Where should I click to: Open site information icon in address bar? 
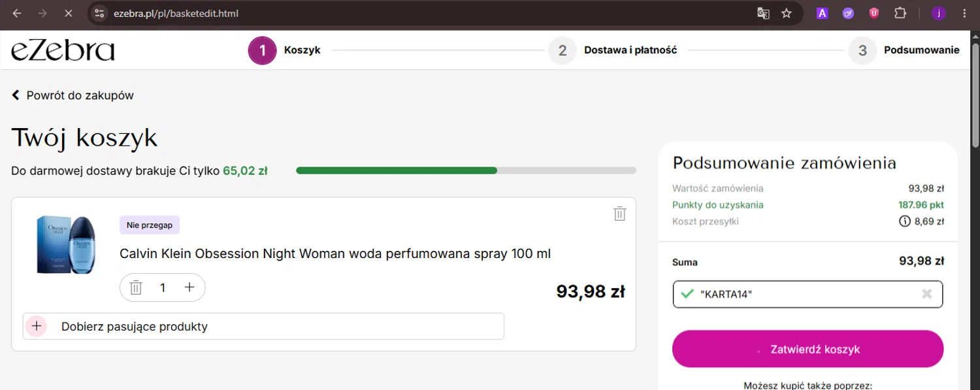pyautogui.click(x=99, y=13)
